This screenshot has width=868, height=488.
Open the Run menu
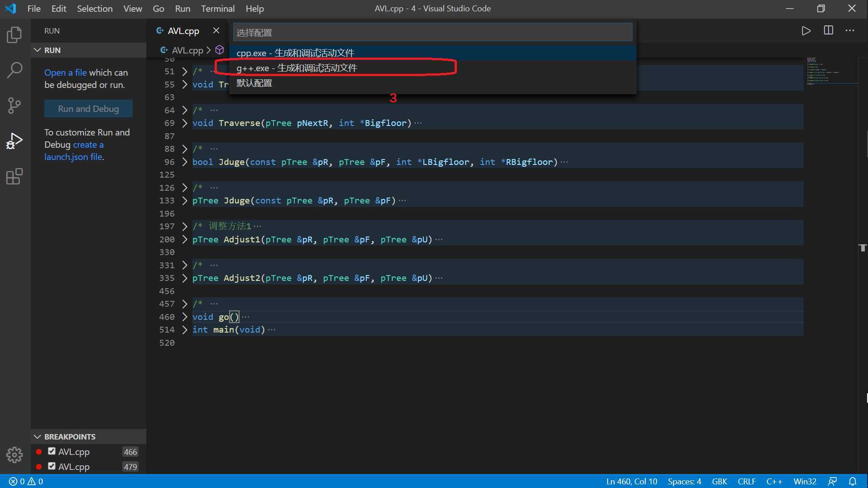click(182, 9)
